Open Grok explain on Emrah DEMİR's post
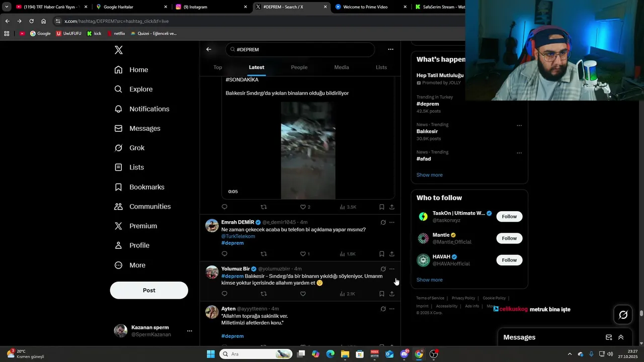 [383, 222]
